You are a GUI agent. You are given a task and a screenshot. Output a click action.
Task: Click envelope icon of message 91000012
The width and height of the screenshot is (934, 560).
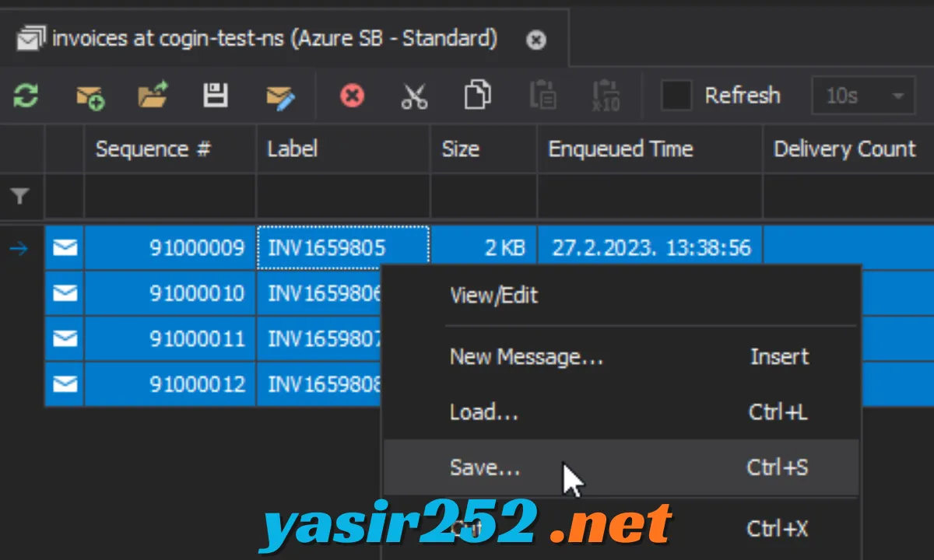pos(65,383)
